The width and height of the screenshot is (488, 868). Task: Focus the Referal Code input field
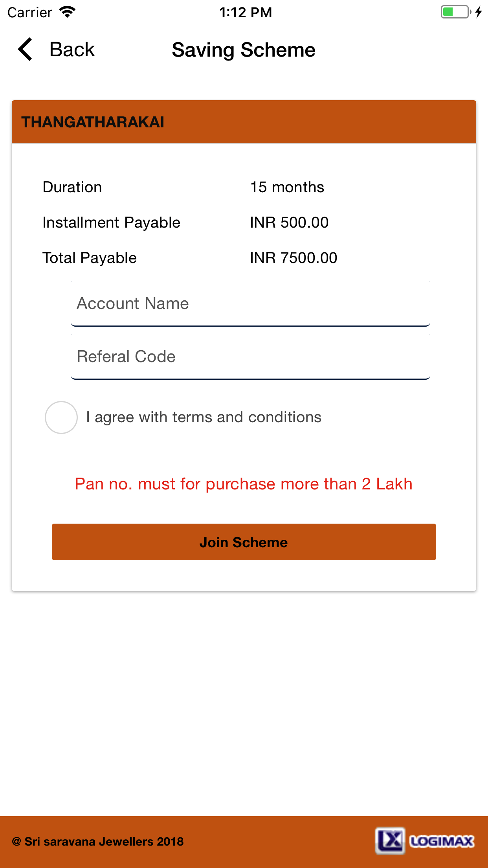250,357
